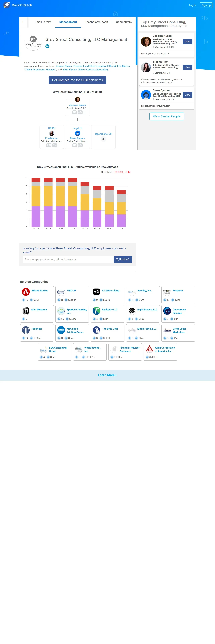Open The Blue Deal logo
Screen dimensions: 215x644
pyautogui.click(x=97, y=330)
